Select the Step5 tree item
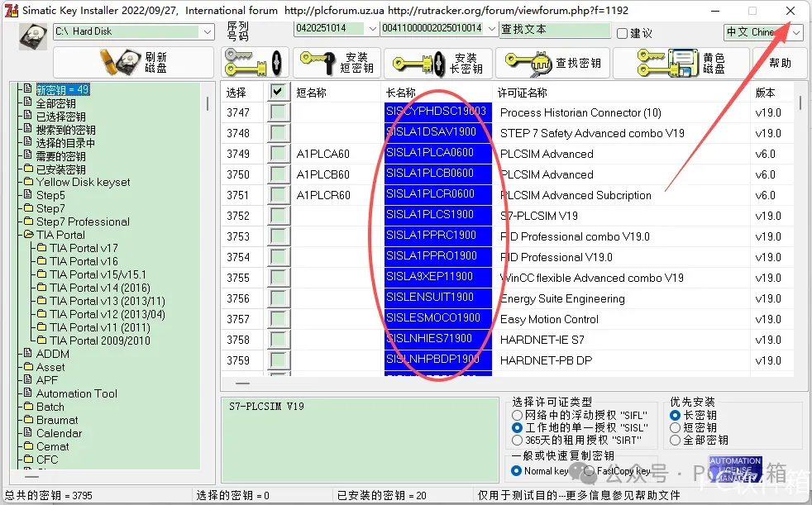Screen dimensions: 812x505 50,195
